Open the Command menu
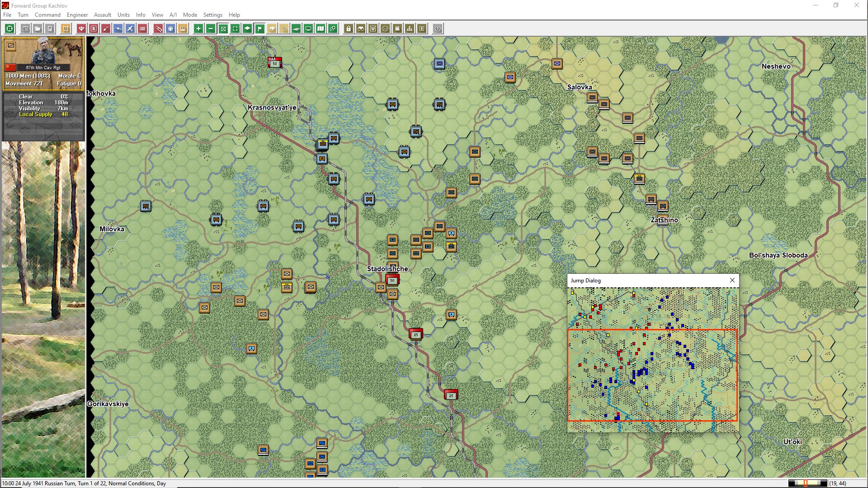Viewport: 868px width, 488px height. click(47, 15)
